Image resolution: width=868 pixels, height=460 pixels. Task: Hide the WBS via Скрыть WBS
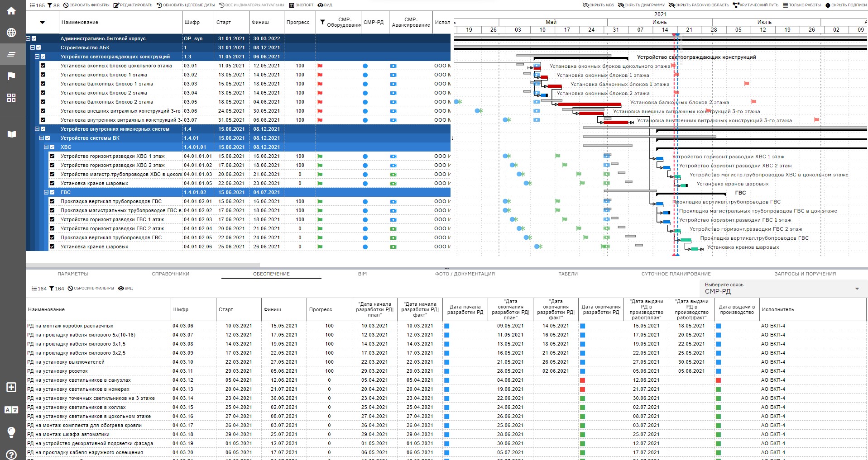pyautogui.click(x=598, y=5)
